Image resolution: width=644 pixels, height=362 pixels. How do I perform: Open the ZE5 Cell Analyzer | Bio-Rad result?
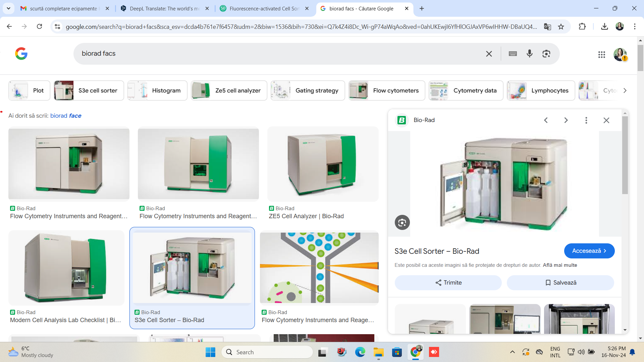[x=306, y=216]
